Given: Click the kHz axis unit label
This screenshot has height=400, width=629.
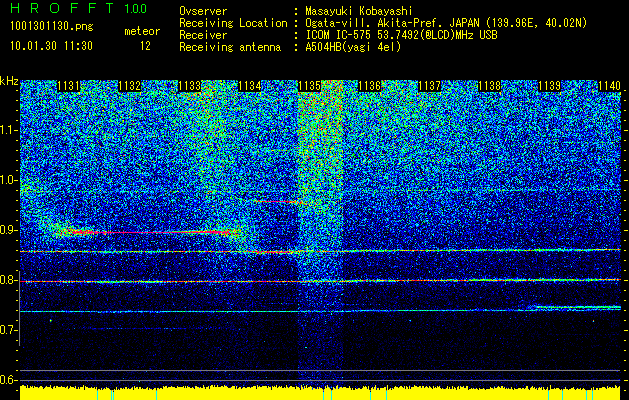Looking at the screenshot, I should pos(9,81).
